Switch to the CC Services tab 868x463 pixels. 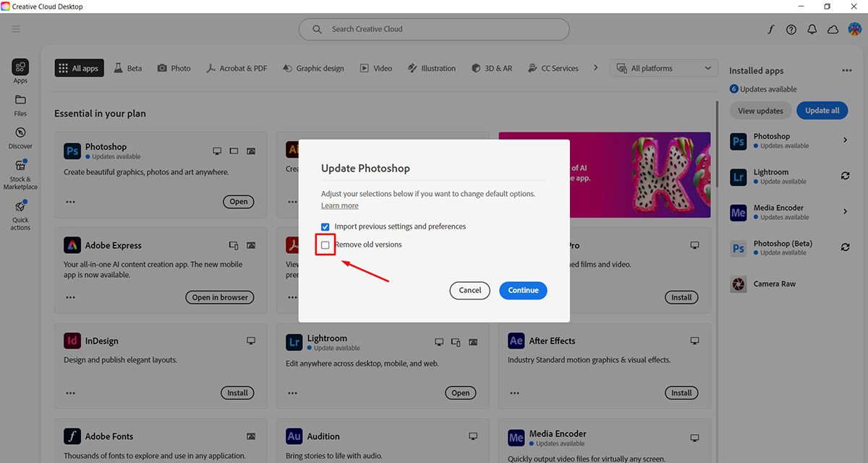(x=553, y=68)
